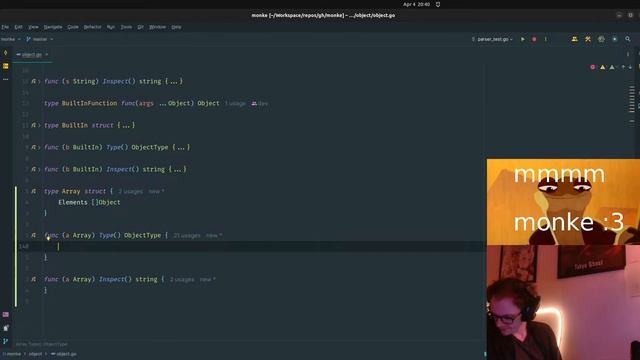Click gutter icon beside BuiltIn Type func
Image resolution: width=640 pixels, height=360 pixels.
point(33,147)
